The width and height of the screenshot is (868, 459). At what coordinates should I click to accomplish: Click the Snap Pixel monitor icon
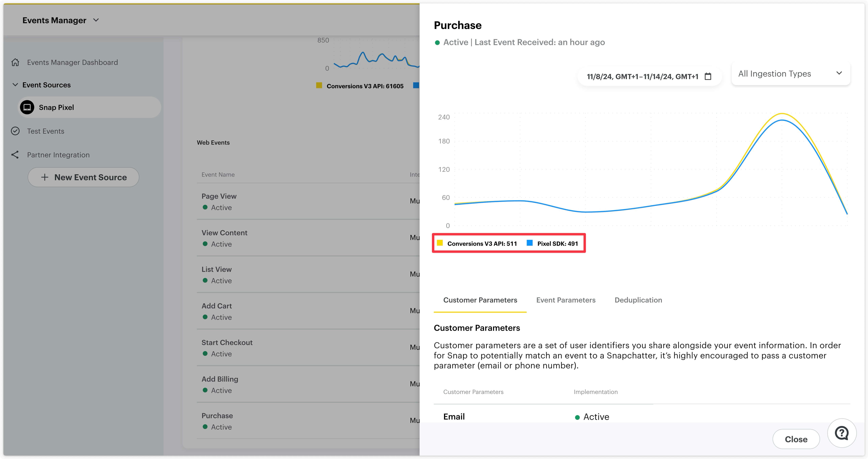tap(27, 107)
